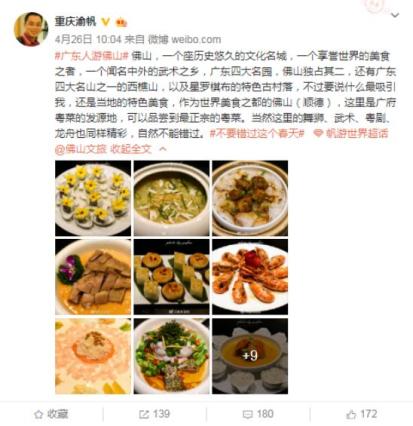Collapse post text with 收起全文
The height and width of the screenshot is (426, 413).
coord(131,149)
